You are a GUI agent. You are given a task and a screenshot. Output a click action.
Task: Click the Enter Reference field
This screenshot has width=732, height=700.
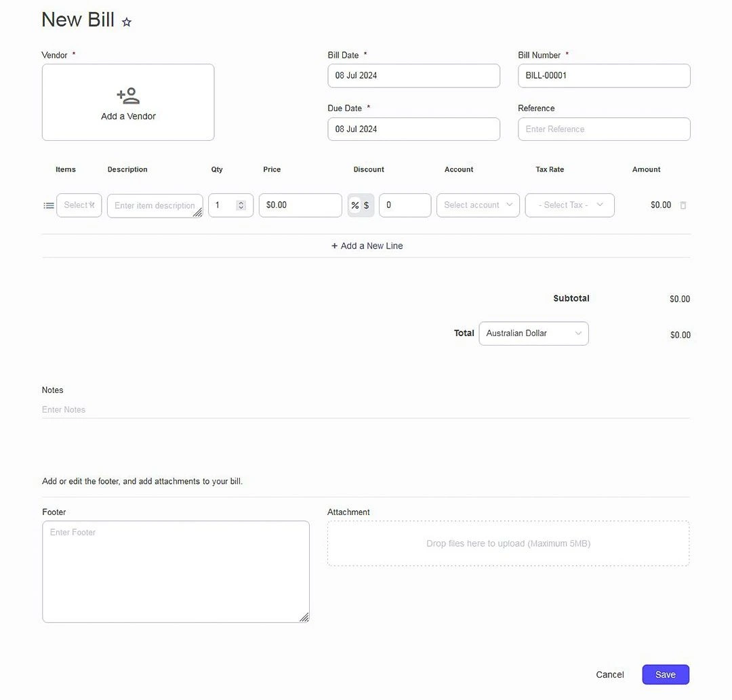tap(604, 129)
